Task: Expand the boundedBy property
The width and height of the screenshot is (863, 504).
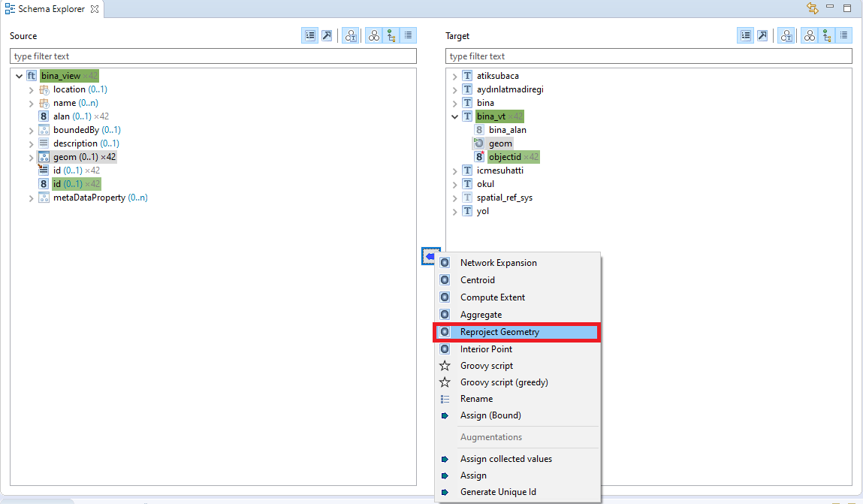Action: 32,131
